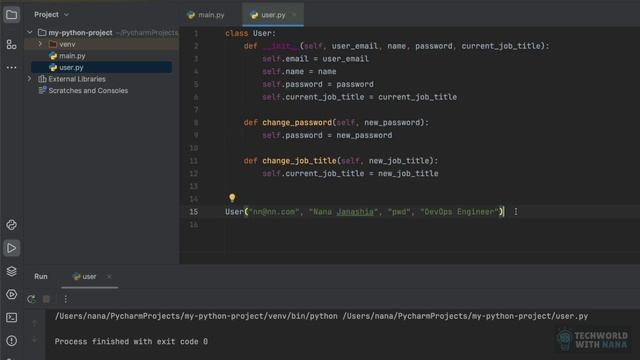Open main.py in project tree
This screenshot has height=360, width=640.
pyautogui.click(x=67, y=56)
